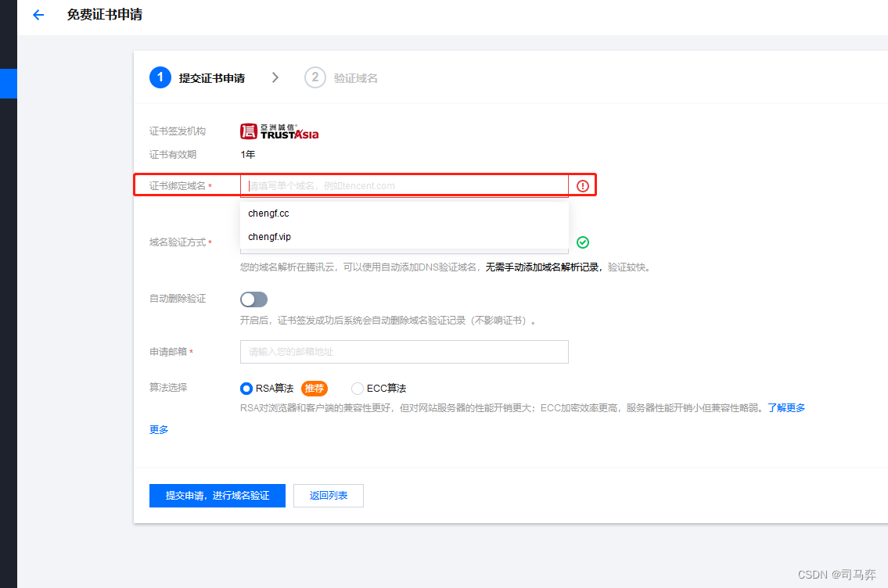888x588 pixels.
Task: Open the 了解更多 link
Action: coord(786,407)
